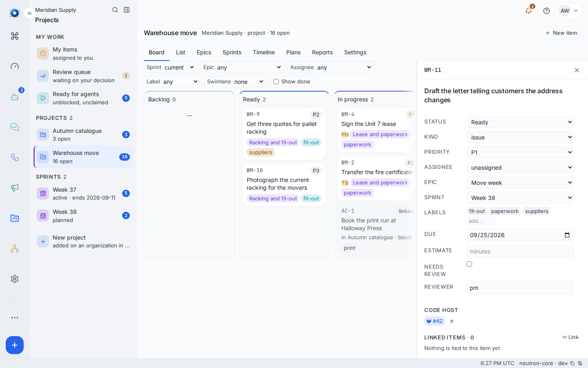The height and width of the screenshot is (368, 588).
Task: Open the Autumn catalogue project
Action: (x=83, y=135)
